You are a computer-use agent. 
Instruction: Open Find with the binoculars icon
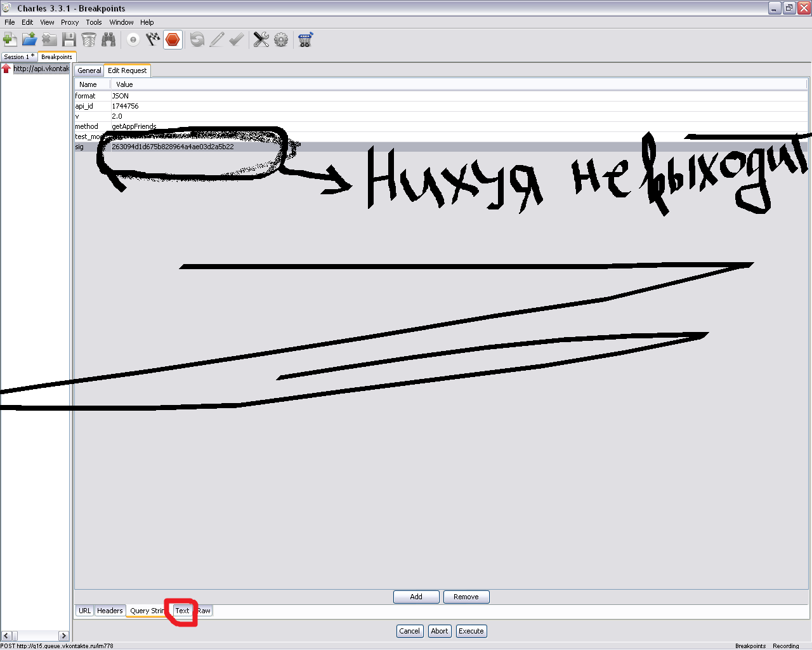tap(108, 40)
